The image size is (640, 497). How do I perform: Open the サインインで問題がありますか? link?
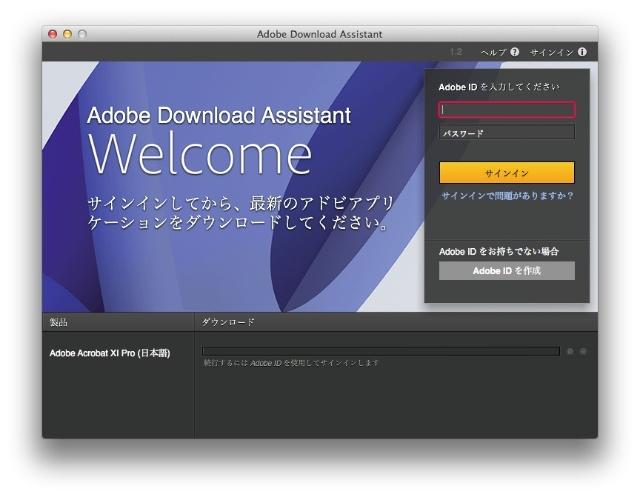[x=507, y=196]
